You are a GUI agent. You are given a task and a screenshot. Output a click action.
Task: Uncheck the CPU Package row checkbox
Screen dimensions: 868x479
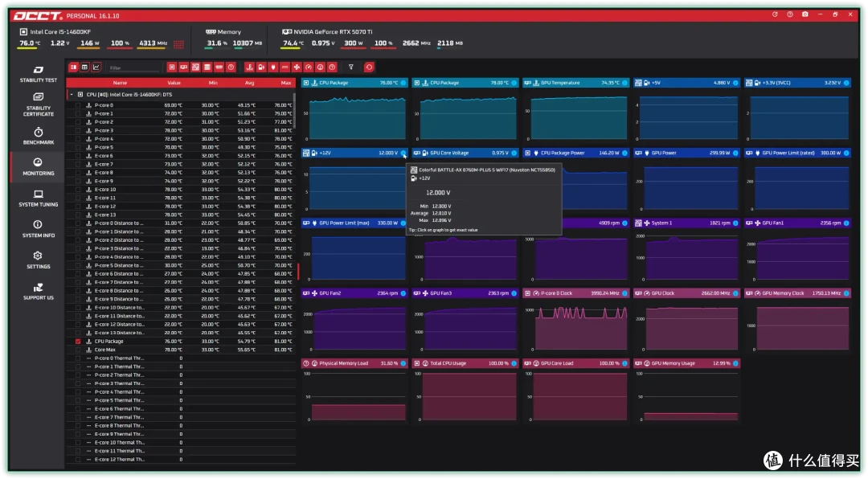pyautogui.click(x=78, y=341)
